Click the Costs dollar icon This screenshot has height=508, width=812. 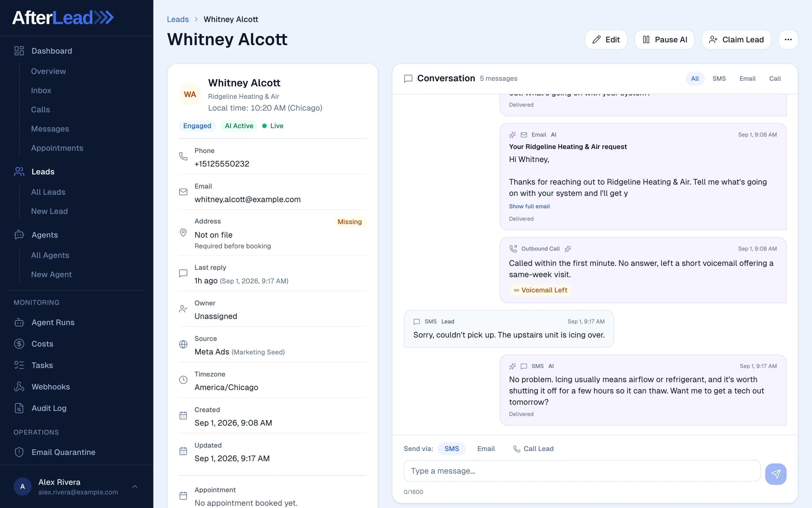click(19, 344)
